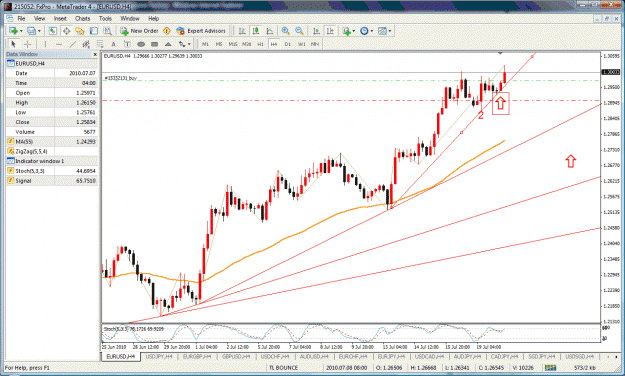Viewport: 625px width, 376px height.
Task: Open the Periods clock dropdown
Action: click(366, 31)
